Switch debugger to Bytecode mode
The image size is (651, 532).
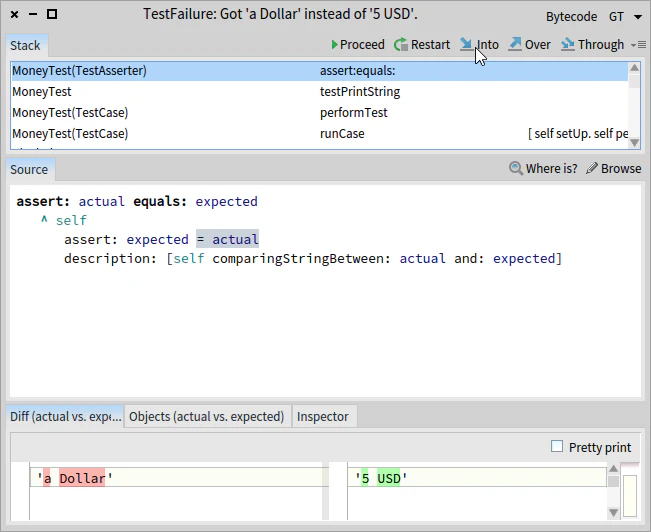(x=571, y=17)
